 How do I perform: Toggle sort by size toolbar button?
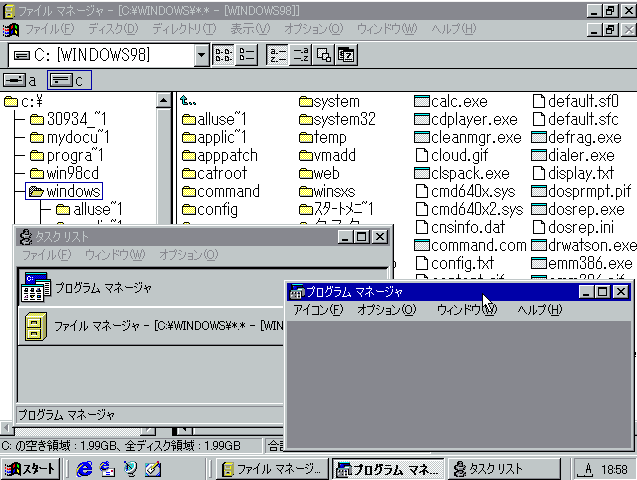point(323,55)
